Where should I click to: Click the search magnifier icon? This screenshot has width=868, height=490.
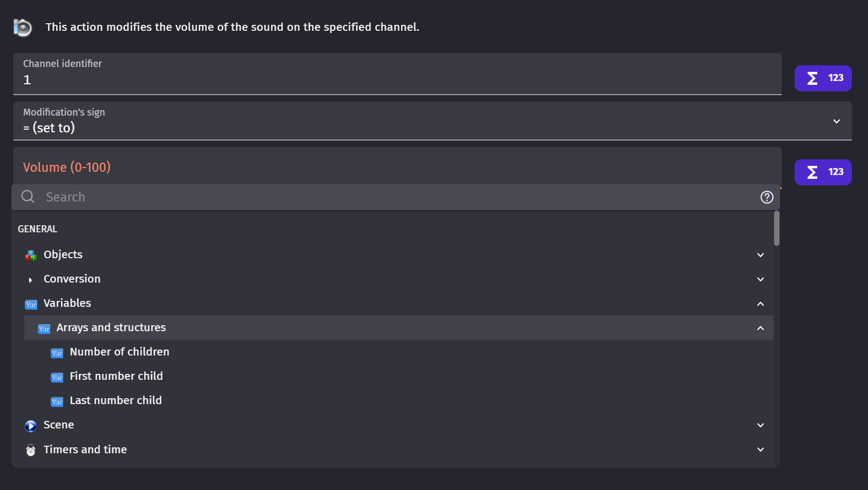pyautogui.click(x=28, y=197)
